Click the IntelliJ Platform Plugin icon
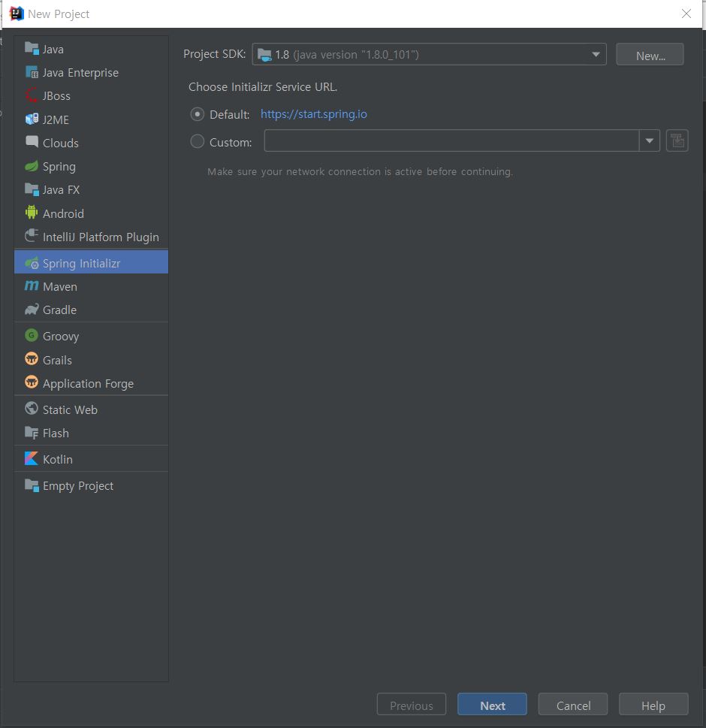Image resolution: width=706 pixels, height=728 pixels. [32, 236]
